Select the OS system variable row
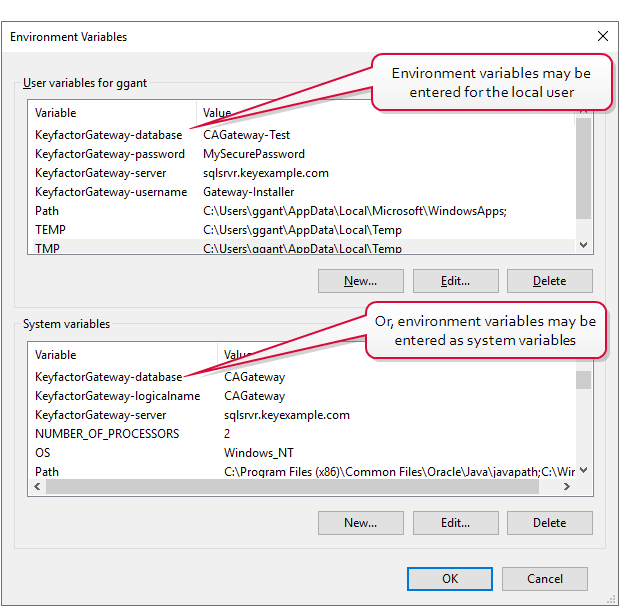This screenshot has height=606, width=619. point(42,453)
